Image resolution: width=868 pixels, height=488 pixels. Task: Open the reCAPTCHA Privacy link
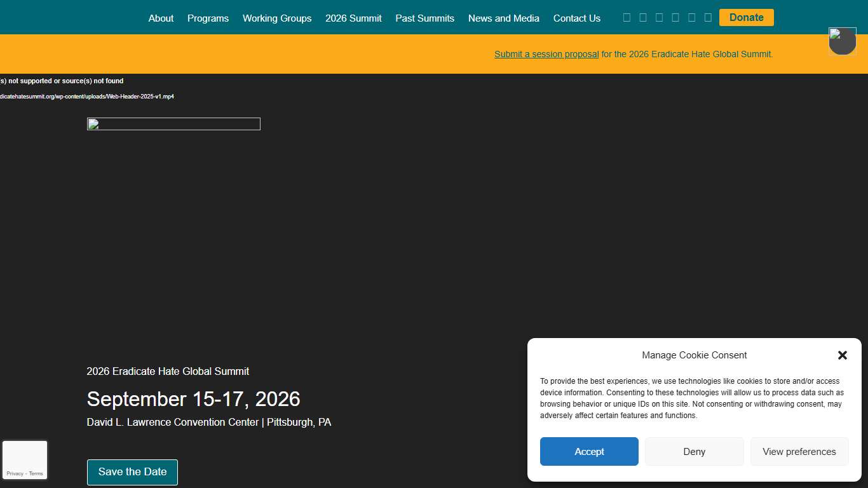pyautogui.click(x=15, y=473)
